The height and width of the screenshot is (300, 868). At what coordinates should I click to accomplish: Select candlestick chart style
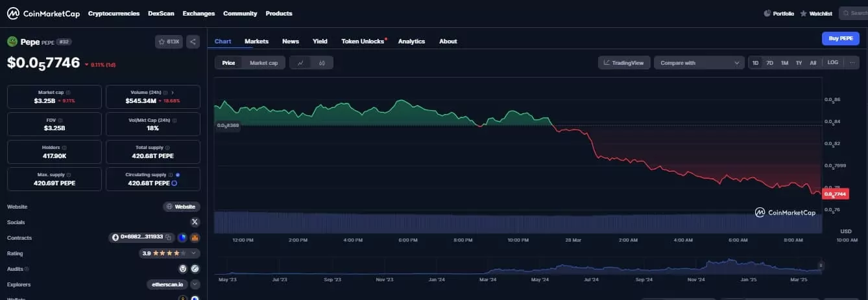coord(322,63)
